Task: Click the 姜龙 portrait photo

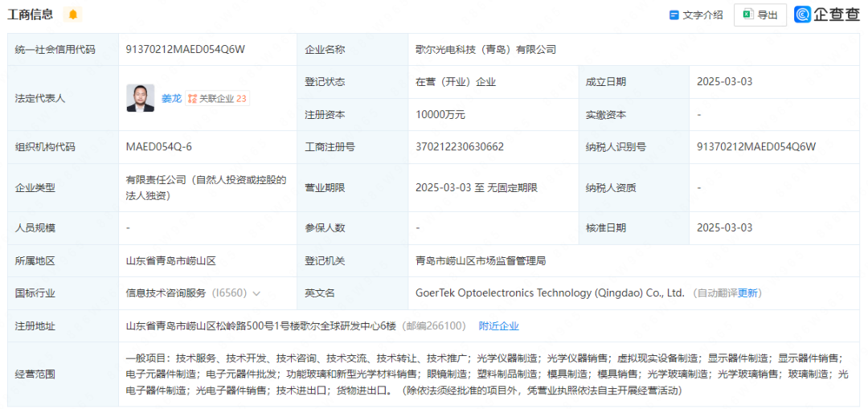Action: click(141, 98)
